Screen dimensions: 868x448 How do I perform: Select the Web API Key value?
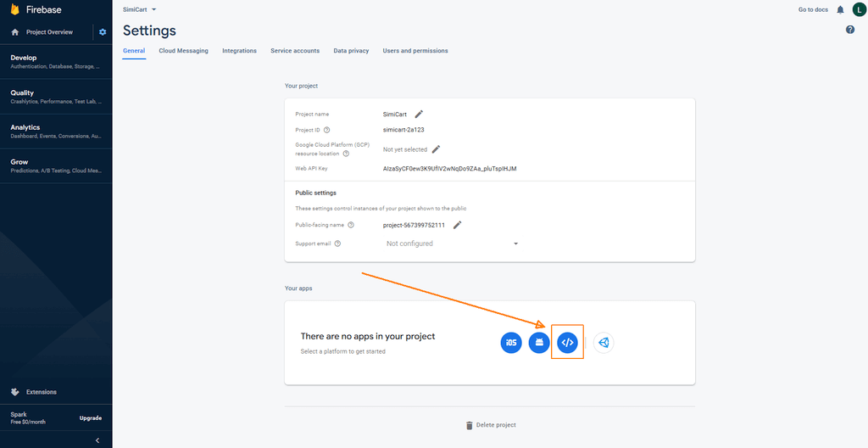pyautogui.click(x=449, y=168)
